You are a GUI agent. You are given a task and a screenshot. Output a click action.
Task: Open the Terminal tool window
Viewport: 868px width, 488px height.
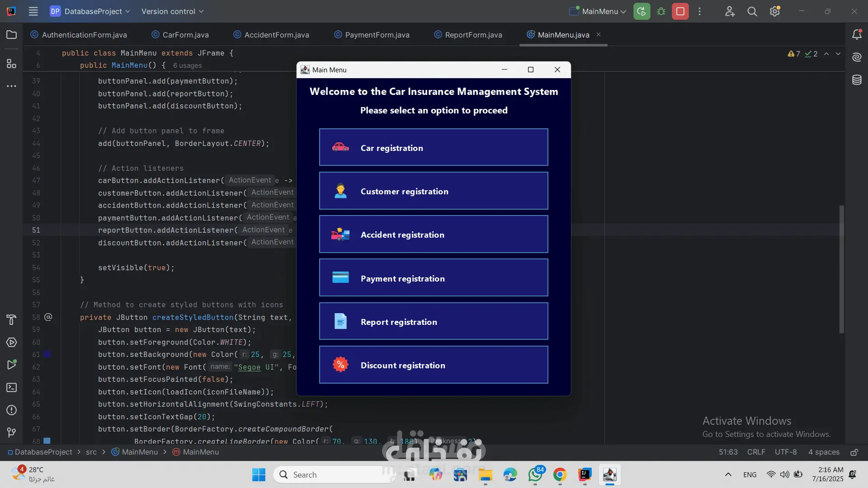[x=11, y=388]
